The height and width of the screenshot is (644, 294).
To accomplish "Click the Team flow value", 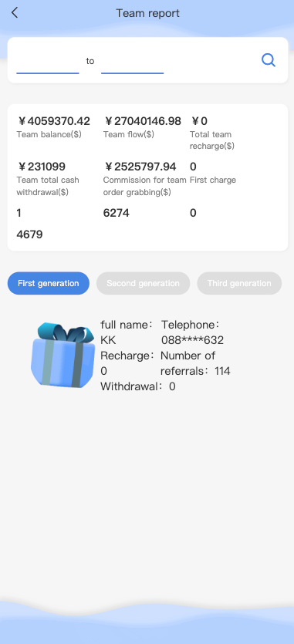I will point(142,121).
